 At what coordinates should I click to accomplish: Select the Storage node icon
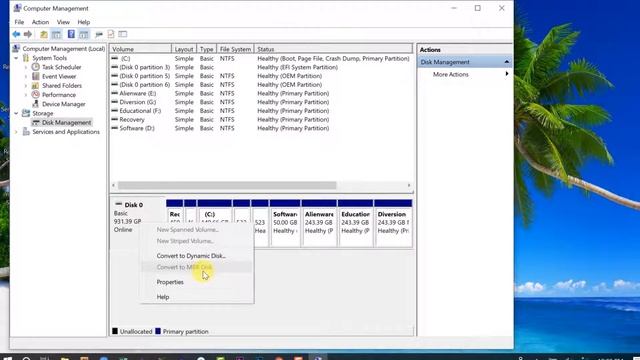pos(26,113)
